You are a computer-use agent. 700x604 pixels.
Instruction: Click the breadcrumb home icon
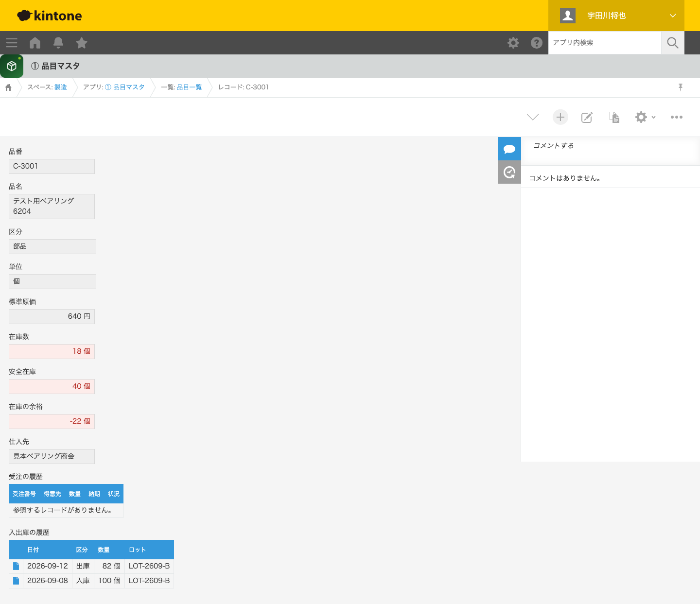[8, 87]
